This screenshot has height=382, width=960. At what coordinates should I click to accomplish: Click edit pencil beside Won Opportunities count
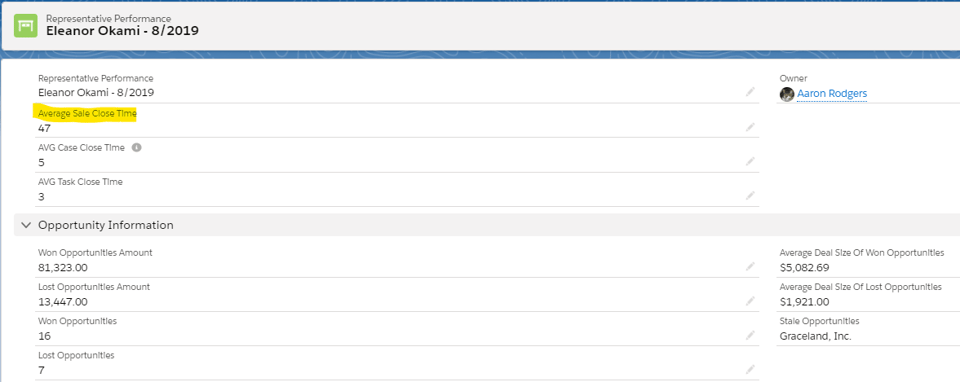pos(750,335)
